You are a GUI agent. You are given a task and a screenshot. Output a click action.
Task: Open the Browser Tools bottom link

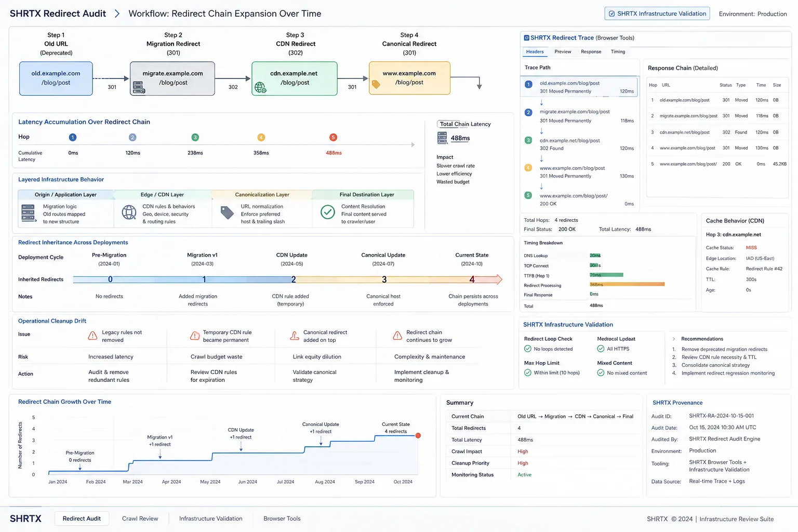282,518
